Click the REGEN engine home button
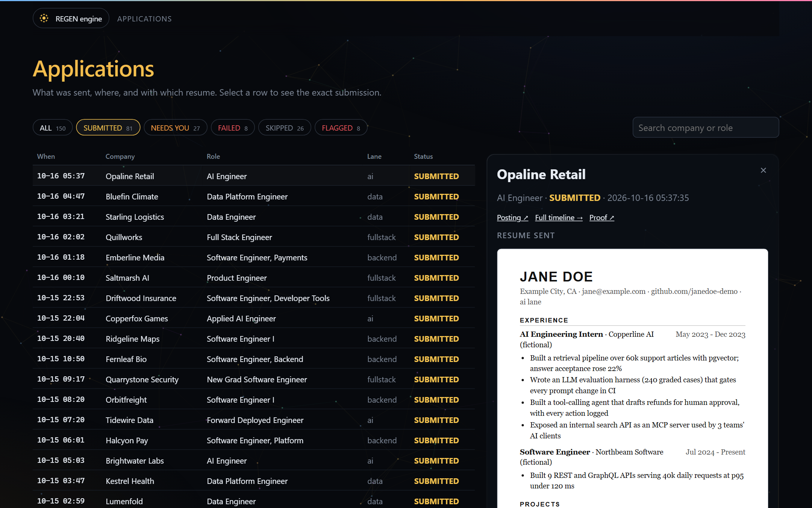 (x=71, y=18)
